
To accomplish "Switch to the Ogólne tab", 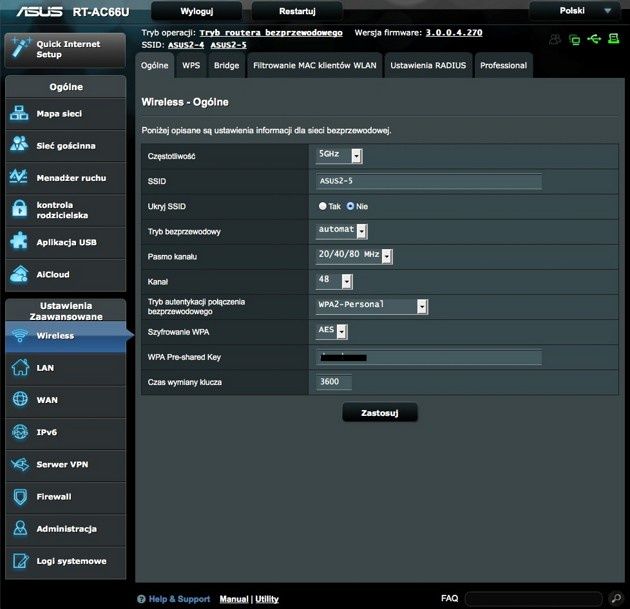I will (155, 65).
